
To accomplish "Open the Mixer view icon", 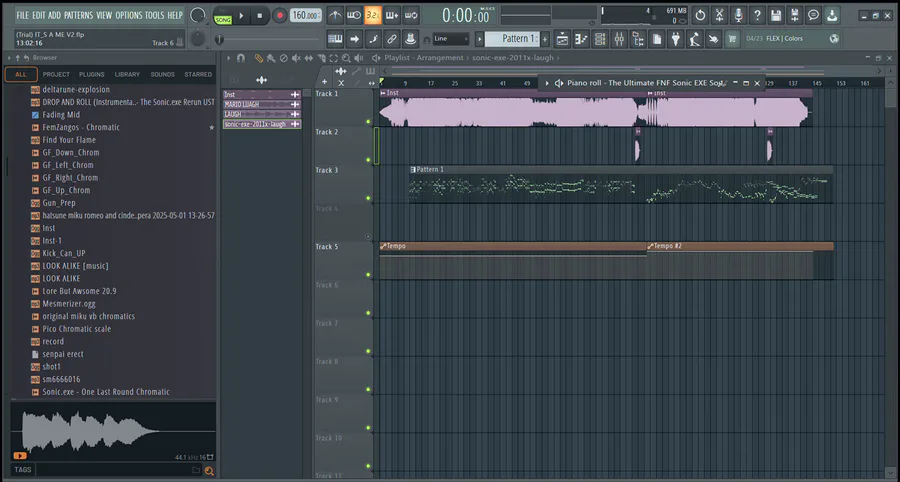I will pos(619,39).
